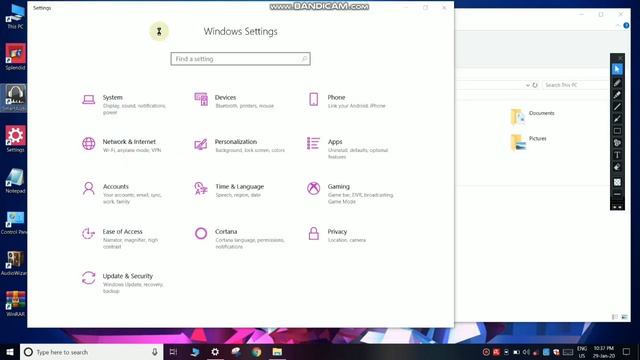
Task: Open Ease of Access settings
Action: [x=120, y=238]
